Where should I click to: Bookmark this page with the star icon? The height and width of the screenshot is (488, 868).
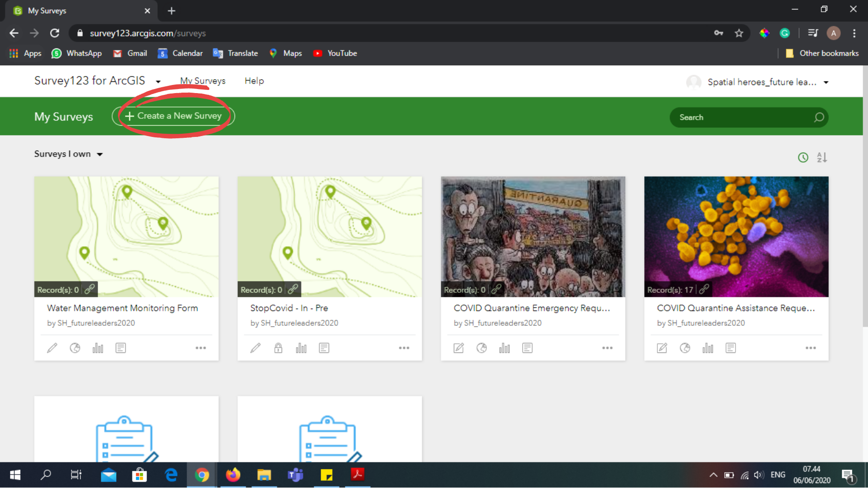739,33
